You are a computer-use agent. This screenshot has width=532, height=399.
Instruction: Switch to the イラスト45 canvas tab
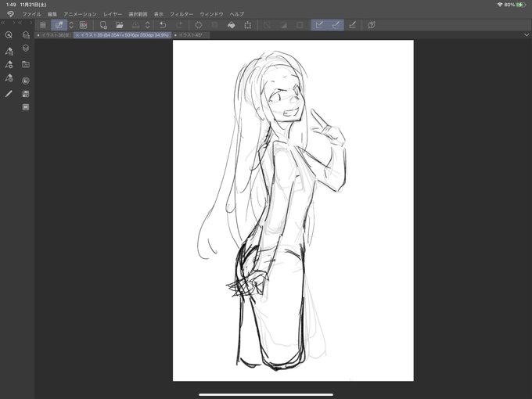[191, 35]
